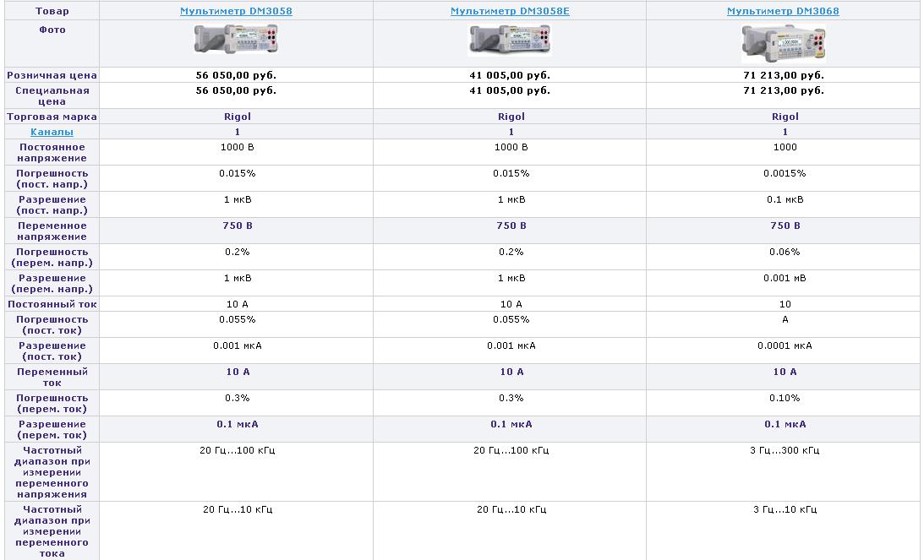This screenshot has height=560, width=924.
Task: Click the 0.0001 мкА resolution value
Action: point(785,345)
